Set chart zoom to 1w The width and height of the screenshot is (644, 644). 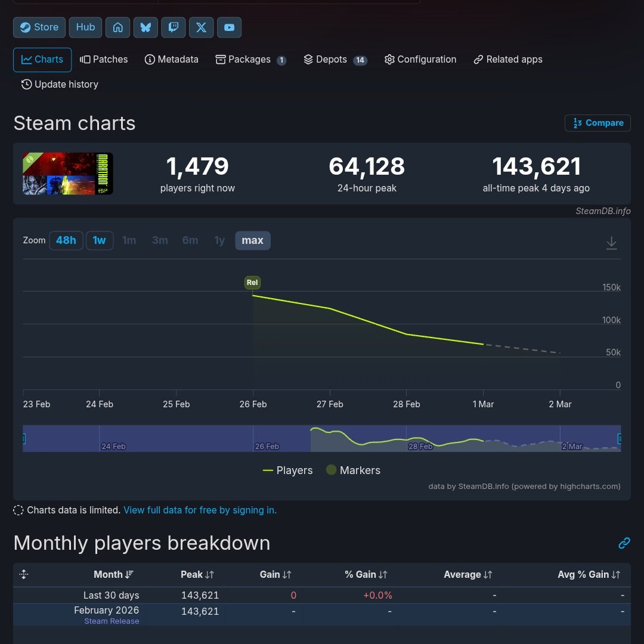coord(100,241)
